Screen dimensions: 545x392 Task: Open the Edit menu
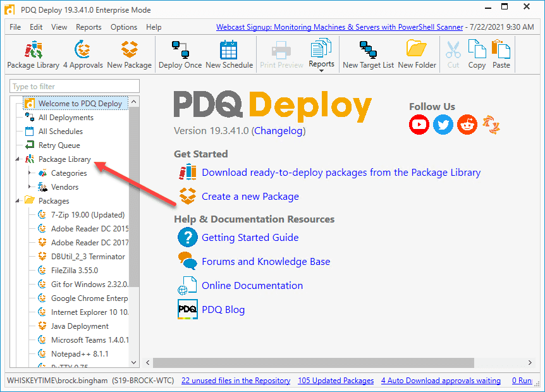(36, 27)
